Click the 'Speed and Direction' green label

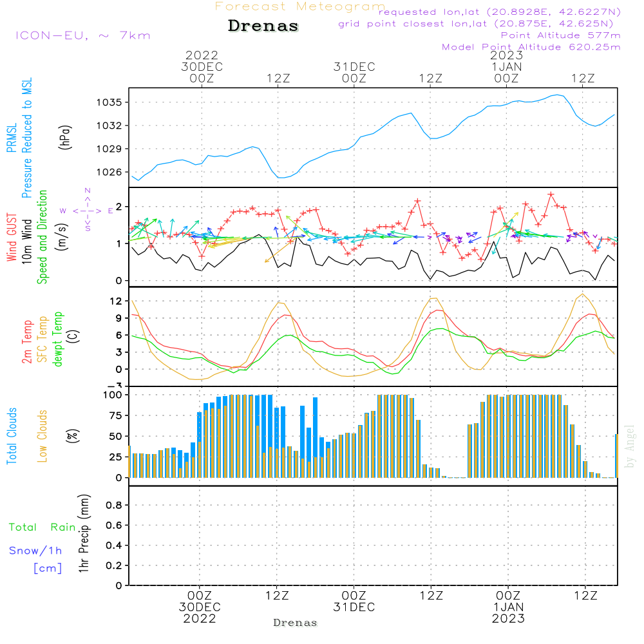click(x=42, y=237)
